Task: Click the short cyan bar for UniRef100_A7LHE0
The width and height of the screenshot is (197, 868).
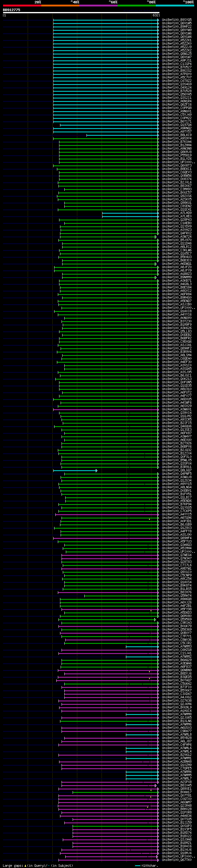Action: coord(131,216)
